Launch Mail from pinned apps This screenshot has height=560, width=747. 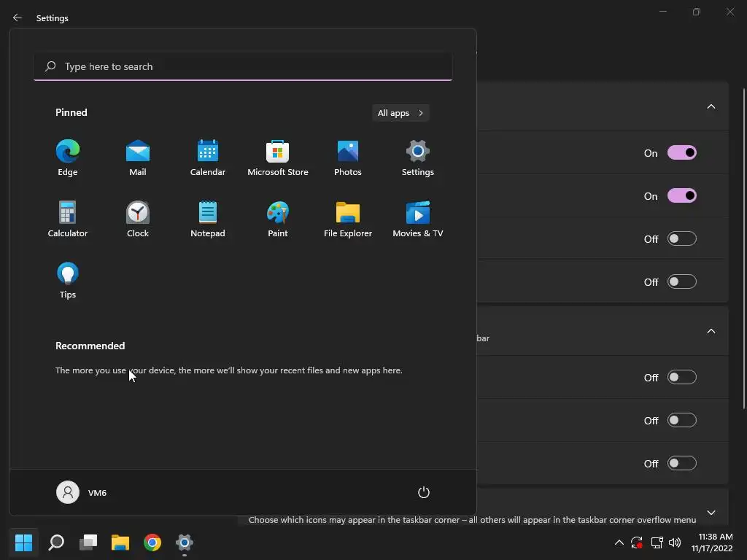pos(138,158)
